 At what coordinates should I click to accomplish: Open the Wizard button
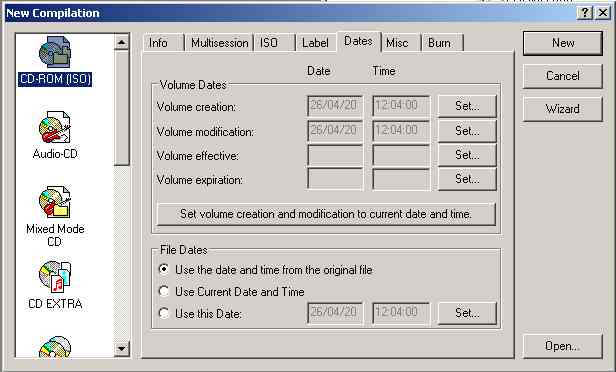(563, 109)
